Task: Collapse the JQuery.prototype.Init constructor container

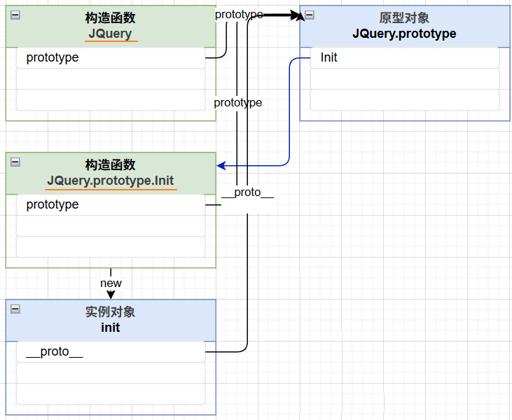Action: [x=15, y=162]
